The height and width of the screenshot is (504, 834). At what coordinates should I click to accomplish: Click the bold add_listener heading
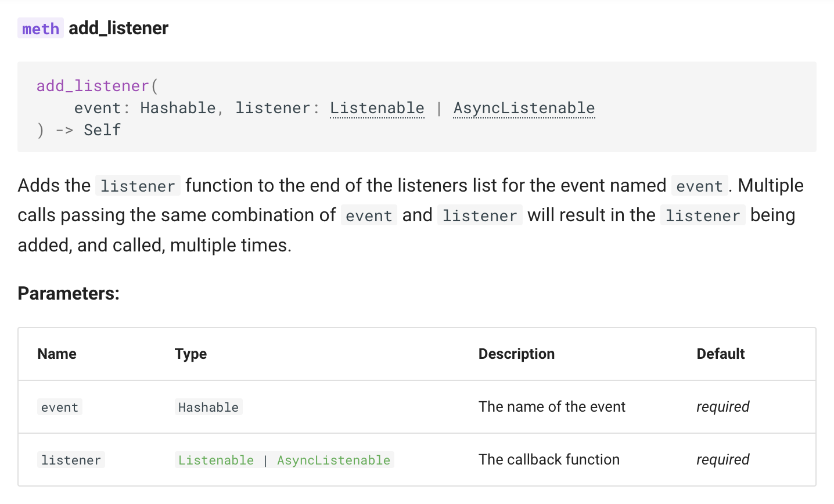118,28
